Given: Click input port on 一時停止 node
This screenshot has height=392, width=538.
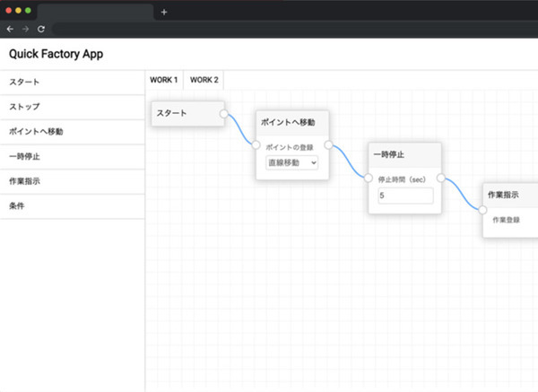Looking at the screenshot, I should [369, 178].
